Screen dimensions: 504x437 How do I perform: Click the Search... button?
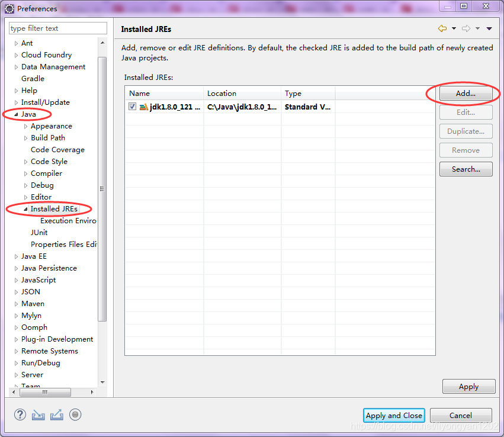466,169
